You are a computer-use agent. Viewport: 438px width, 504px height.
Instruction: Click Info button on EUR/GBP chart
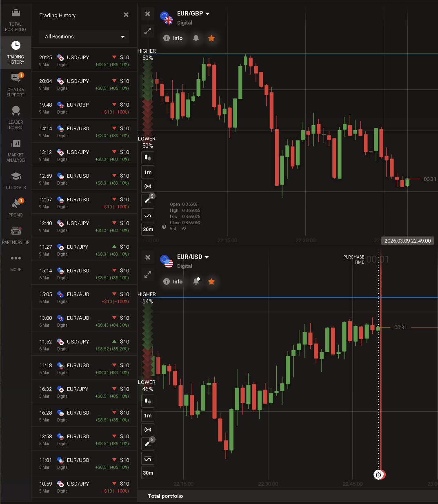[173, 38]
